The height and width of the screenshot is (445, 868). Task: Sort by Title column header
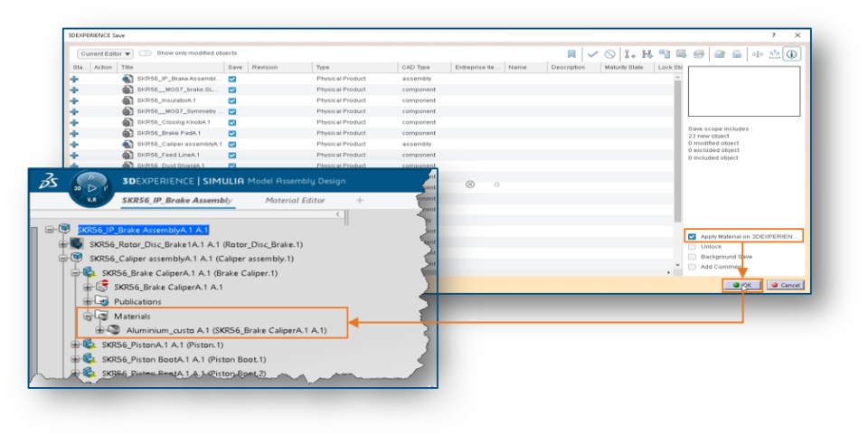(x=171, y=67)
